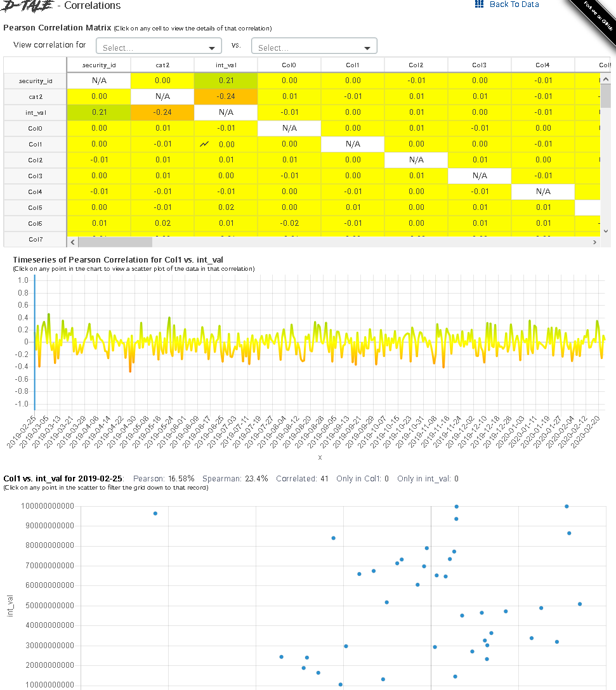Open the first View correlation for dropdown
The height and width of the screenshot is (690, 616).
pos(159,46)
